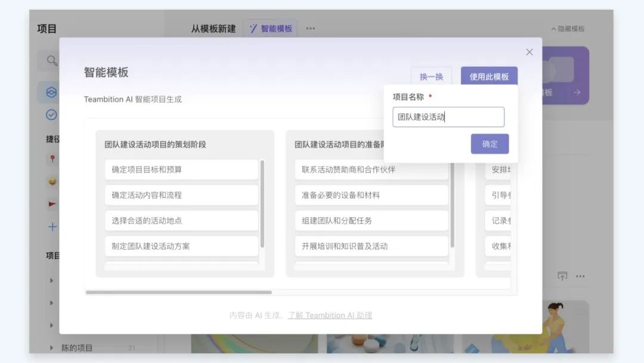The height and width of the screenshot is (363, 644).
Task: Click the search magnifier icon in sidebar
Action: tap(52, 60)
